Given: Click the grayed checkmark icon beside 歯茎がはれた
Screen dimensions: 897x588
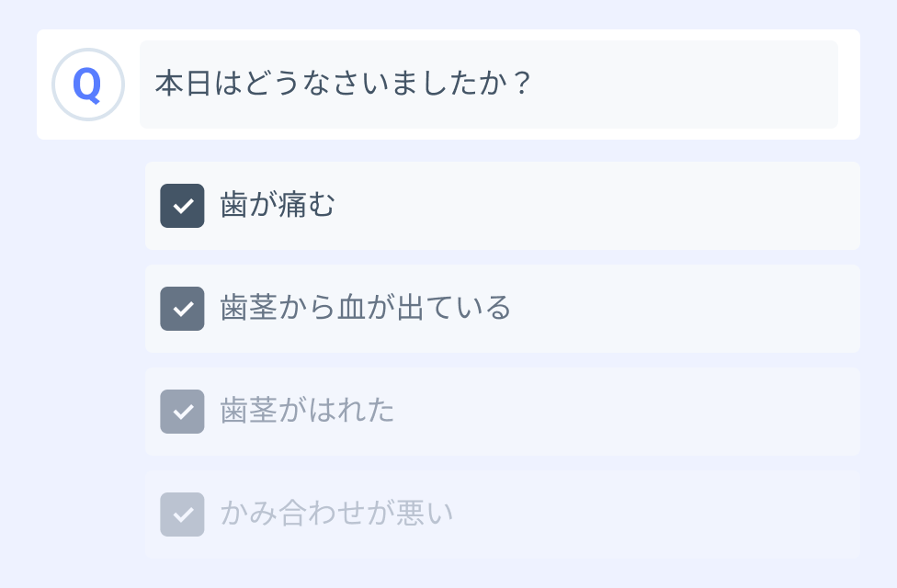Looking at the screenshot, I should pos(182,412).
